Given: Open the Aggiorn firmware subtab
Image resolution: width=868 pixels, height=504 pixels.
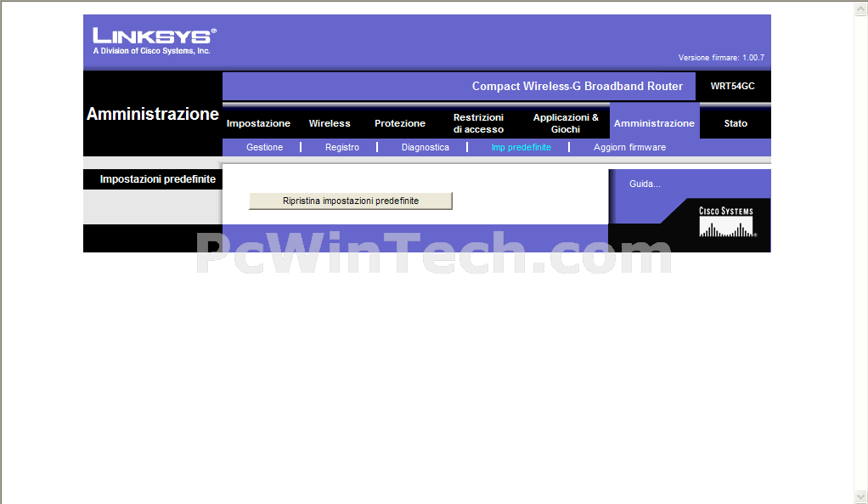Looking at the screenshot, I should click(630, 147).
